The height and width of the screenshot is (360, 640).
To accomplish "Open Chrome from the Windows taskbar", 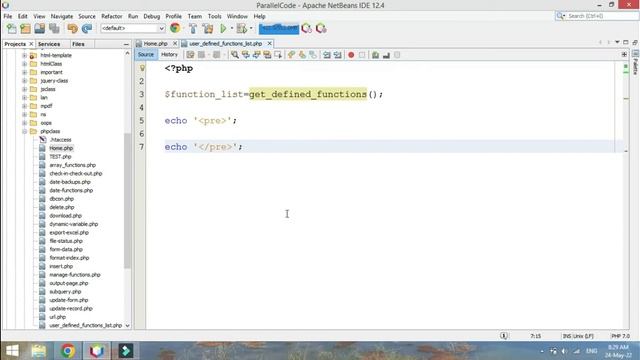I will pyautogui.click(x=68, y=351).
